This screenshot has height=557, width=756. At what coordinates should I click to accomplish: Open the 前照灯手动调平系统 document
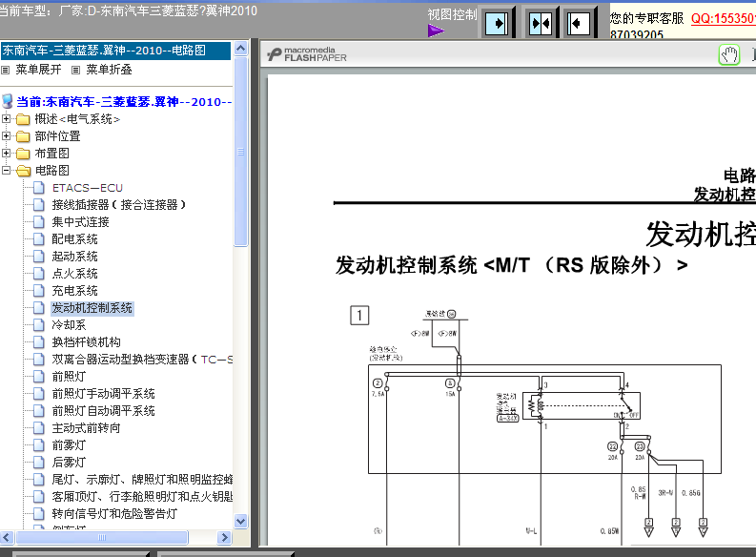coord(103,394)
